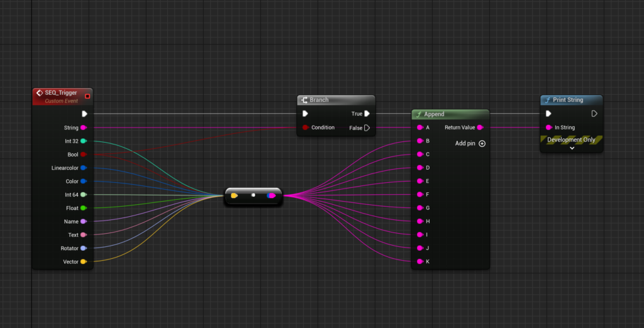The height and width of the screenshot is (328, 644).
Task: Click the Branch execution input pin
Action: (305, 114)
